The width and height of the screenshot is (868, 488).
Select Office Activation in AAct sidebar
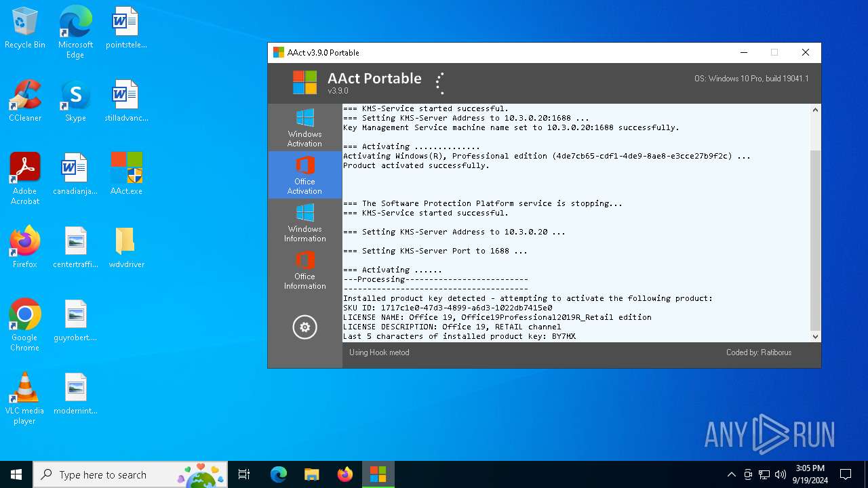tap(304, 175)
